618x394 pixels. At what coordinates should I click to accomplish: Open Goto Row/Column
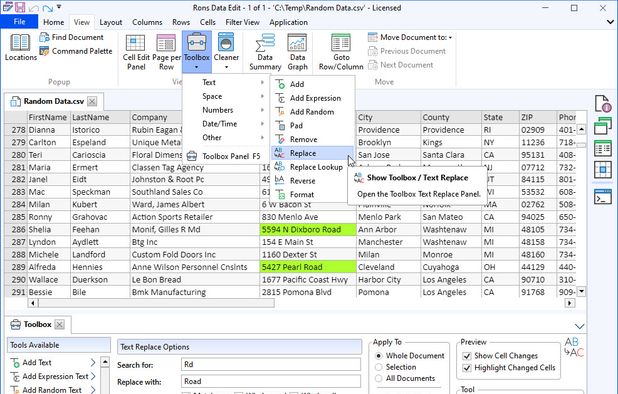341,52
